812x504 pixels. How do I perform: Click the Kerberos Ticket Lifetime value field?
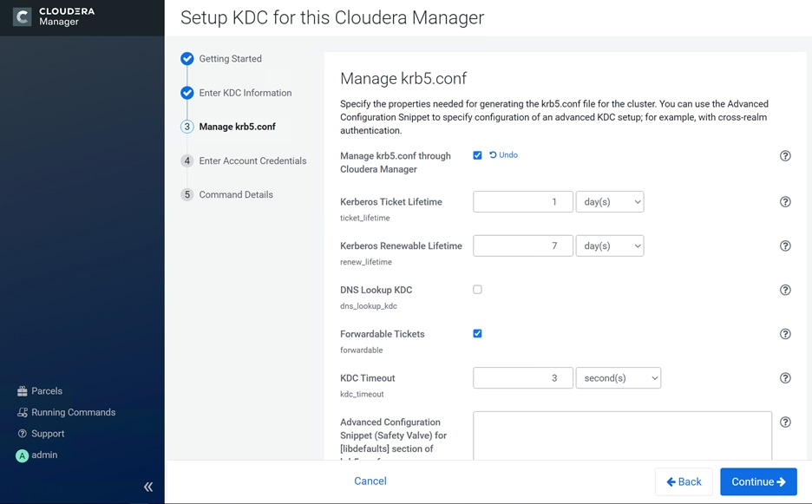(x=522, y=201)
